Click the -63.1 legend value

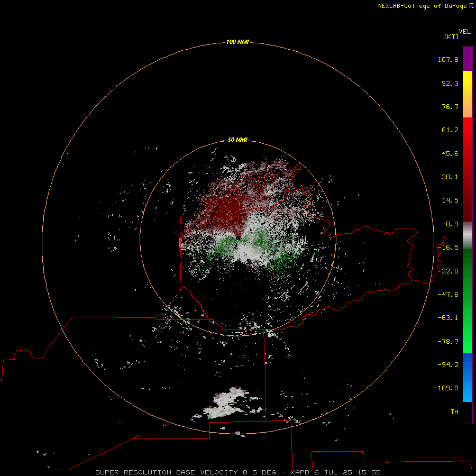(x=448, y=318)
